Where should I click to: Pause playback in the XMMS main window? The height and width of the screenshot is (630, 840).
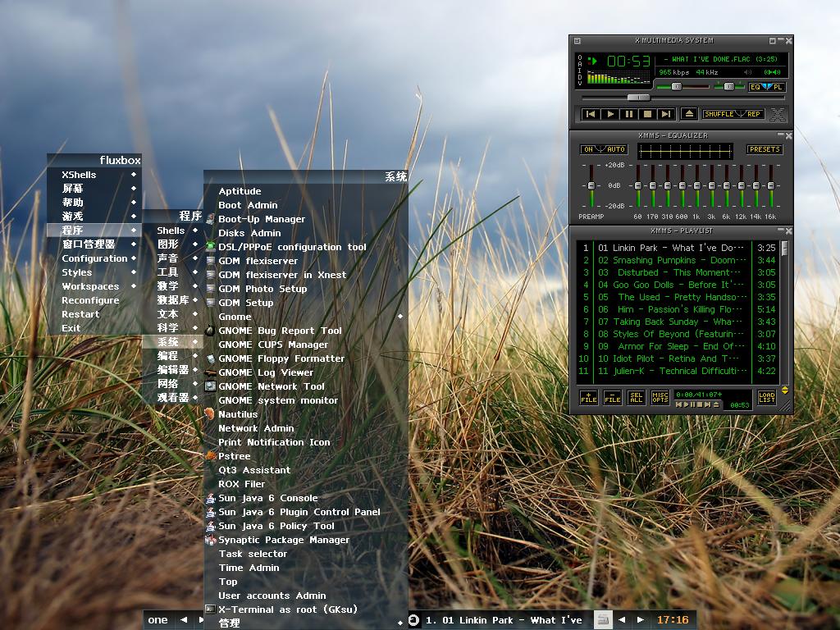point(629,114)
